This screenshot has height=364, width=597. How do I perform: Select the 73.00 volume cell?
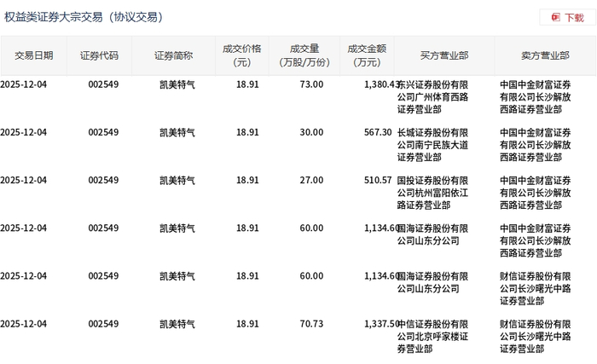pyautogui.click(x=311, y=84)
